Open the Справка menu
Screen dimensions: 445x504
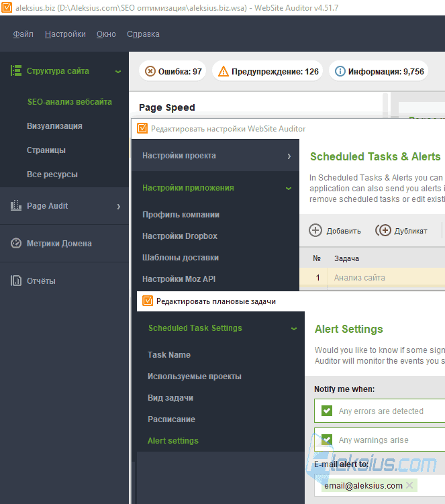(x=143, y=34)
